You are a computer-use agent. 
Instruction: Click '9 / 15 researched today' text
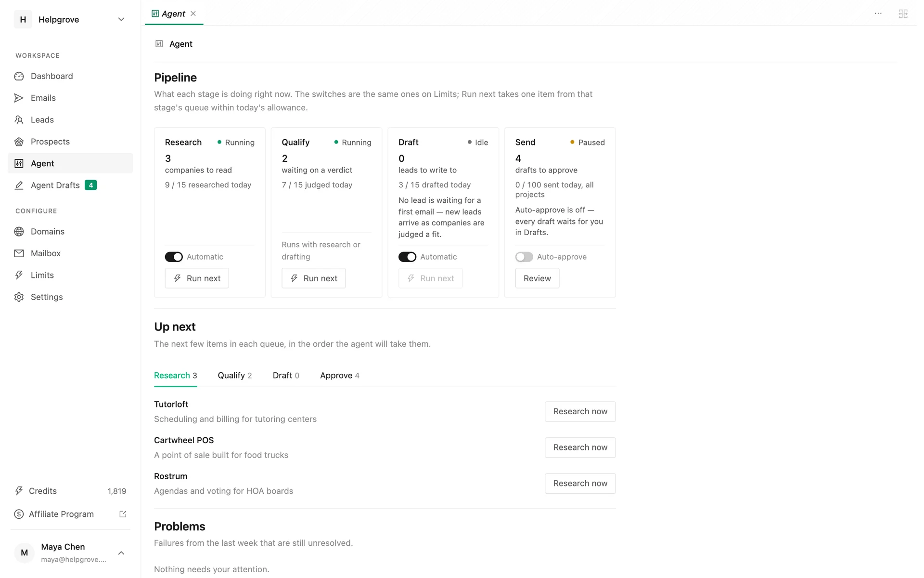[x=208, y=185]
